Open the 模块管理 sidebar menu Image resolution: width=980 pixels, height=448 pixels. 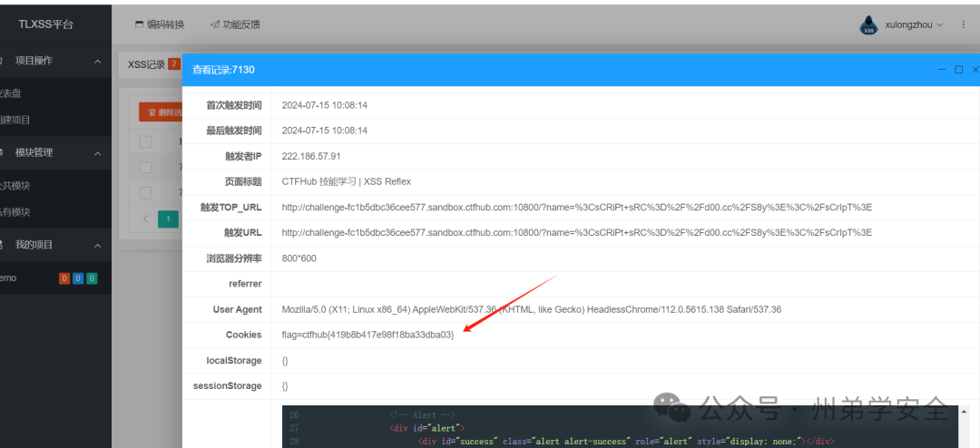tap(55, 153)
